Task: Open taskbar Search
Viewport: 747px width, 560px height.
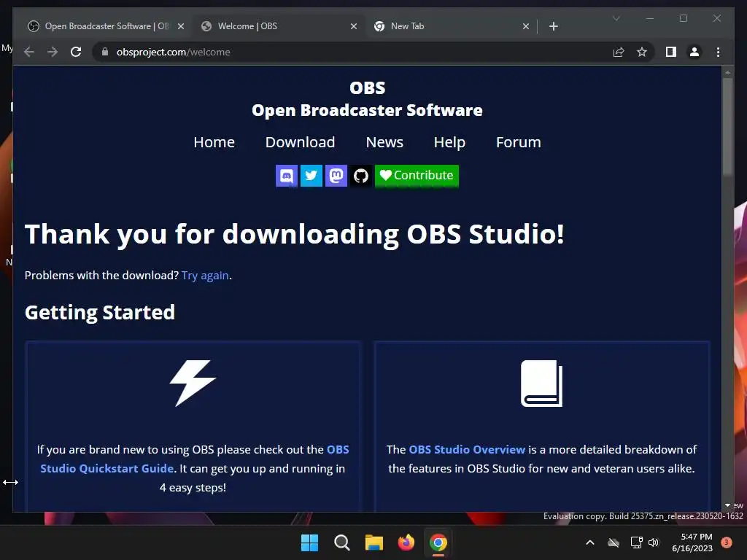Action: pyautogui.click(x=341, y=542)
